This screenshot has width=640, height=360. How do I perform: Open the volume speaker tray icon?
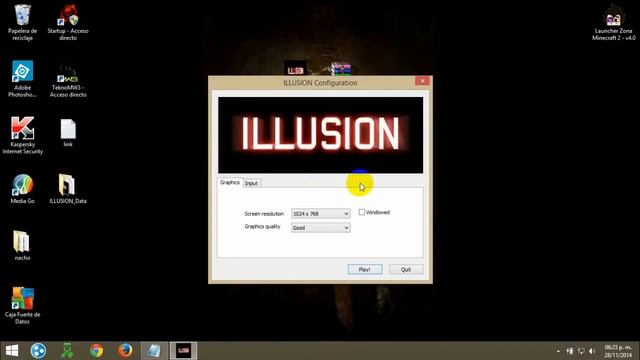(592, 351)
